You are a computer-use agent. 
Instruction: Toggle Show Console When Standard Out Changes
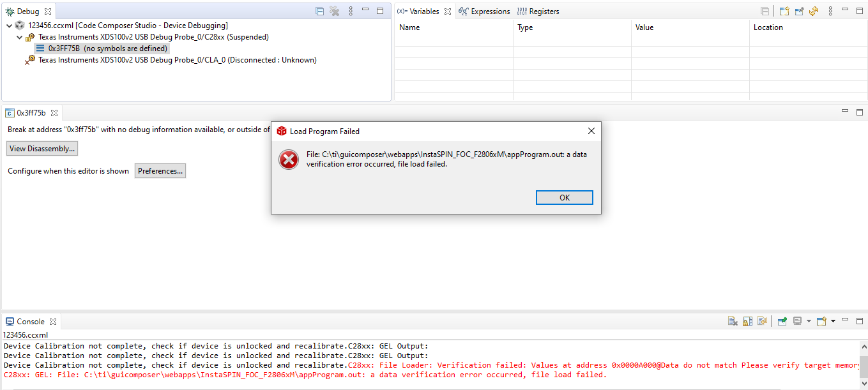796,321
